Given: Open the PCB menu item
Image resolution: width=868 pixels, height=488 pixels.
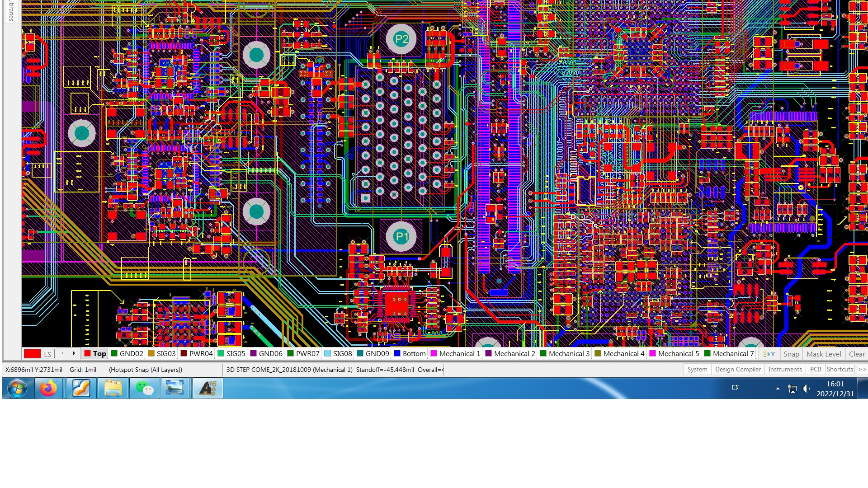Looking at the screenshot, I should click(x=815, y=370).
